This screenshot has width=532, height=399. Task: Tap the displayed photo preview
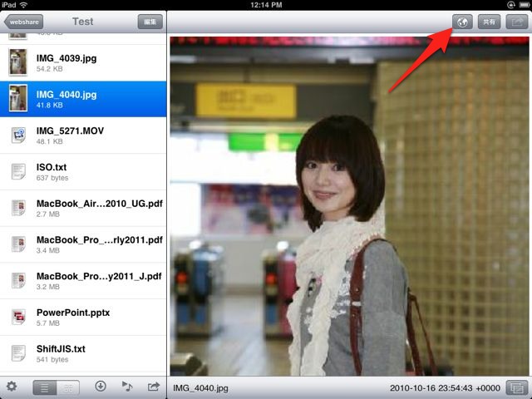click(349, 206)
